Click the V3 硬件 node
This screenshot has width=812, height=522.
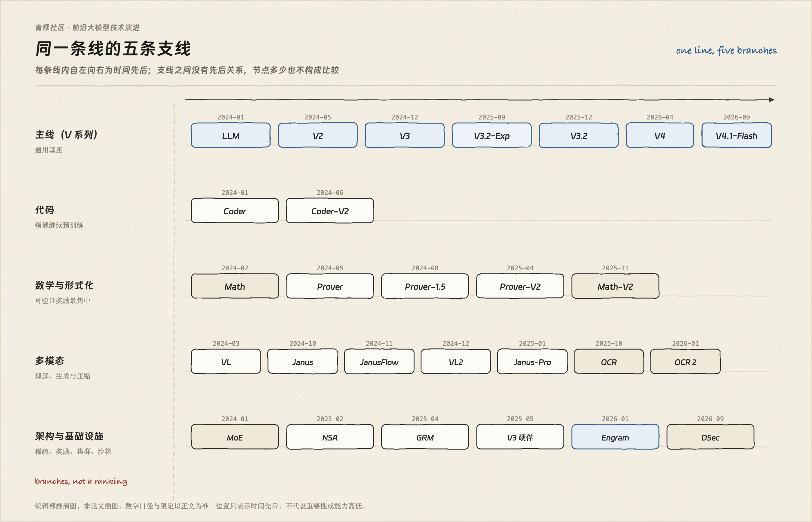520,437
